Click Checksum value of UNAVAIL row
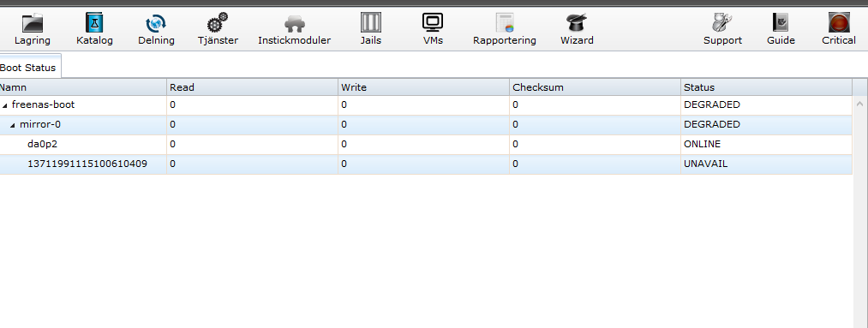Viewport: 868px width, 328px height. 515,164
